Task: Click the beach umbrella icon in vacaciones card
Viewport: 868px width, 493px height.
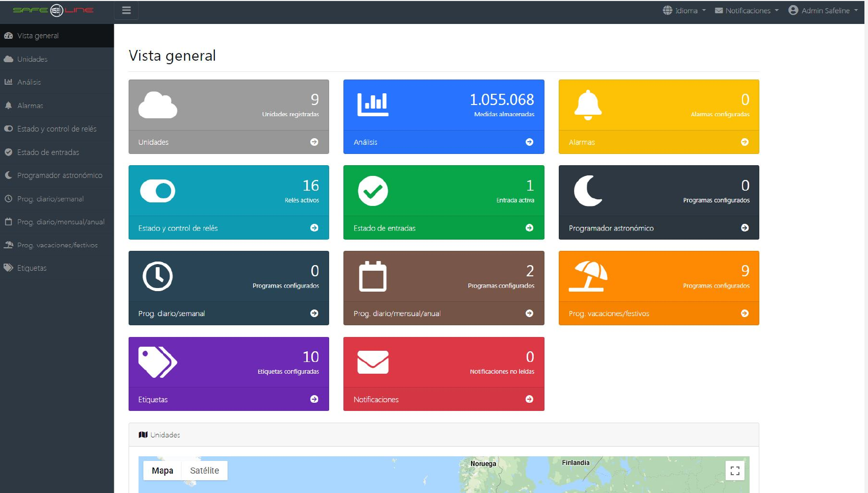Action: point(588,276)
